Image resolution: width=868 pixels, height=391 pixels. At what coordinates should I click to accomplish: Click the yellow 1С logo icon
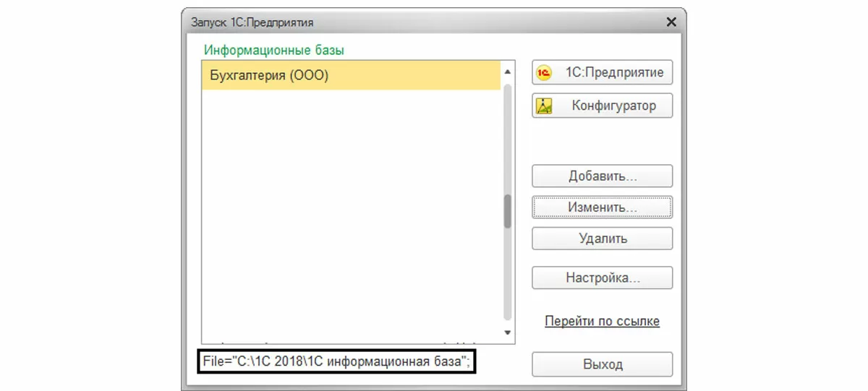pyautogui.click(x=545, y=73)
